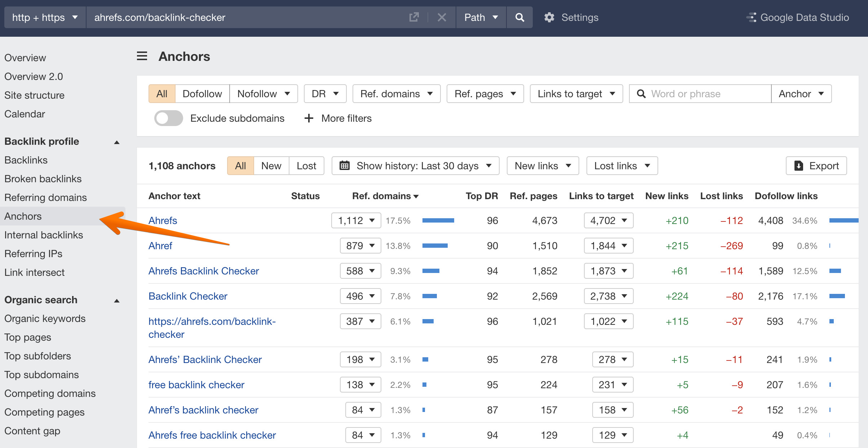
Task: Click the Export button
Action: point(816,166)
